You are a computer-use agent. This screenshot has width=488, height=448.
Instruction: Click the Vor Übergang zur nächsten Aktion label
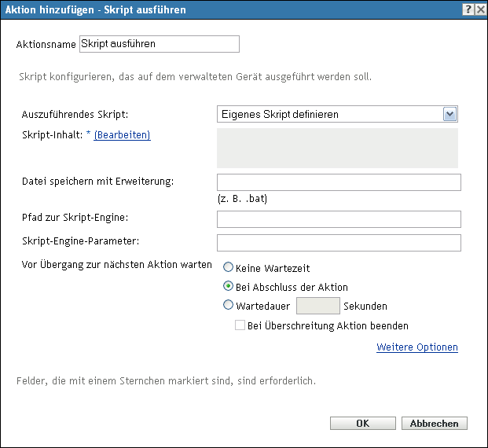[117, 264]
